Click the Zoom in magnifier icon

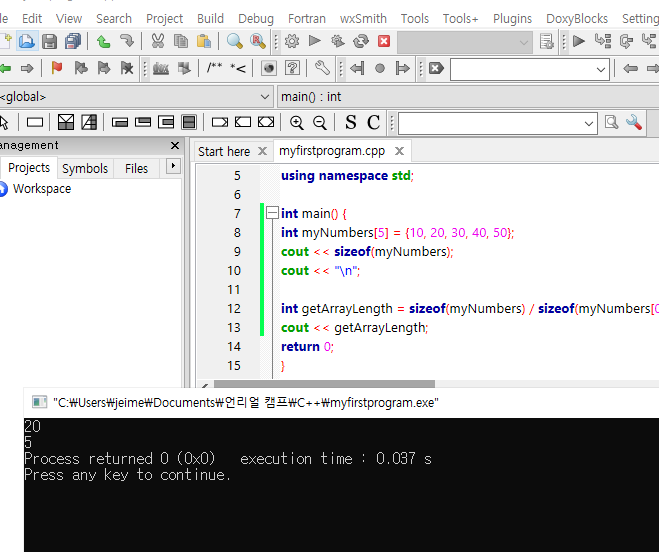coord(297,122)
